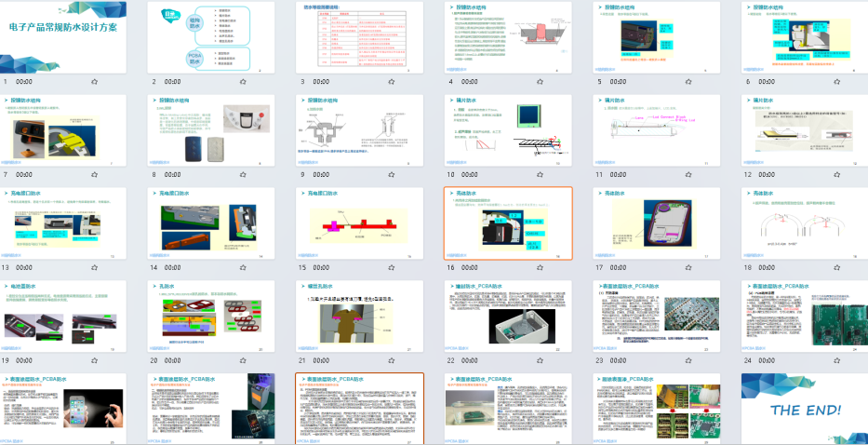Click the 00:00 timing under slide 9
This screenshot has width=868, height=445.
coord(321,175)
